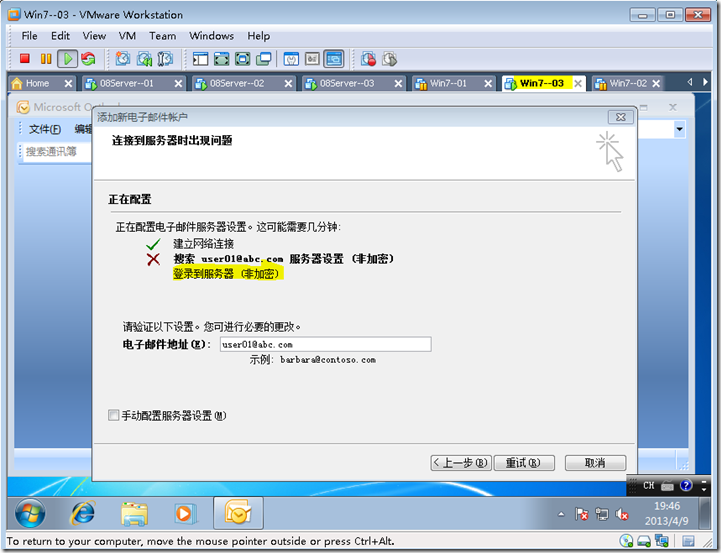Viewport: 721px width, 553px height.
Task: Show hidden tray icons arrow
Action: pyautogui.click(x=561, y=514)
